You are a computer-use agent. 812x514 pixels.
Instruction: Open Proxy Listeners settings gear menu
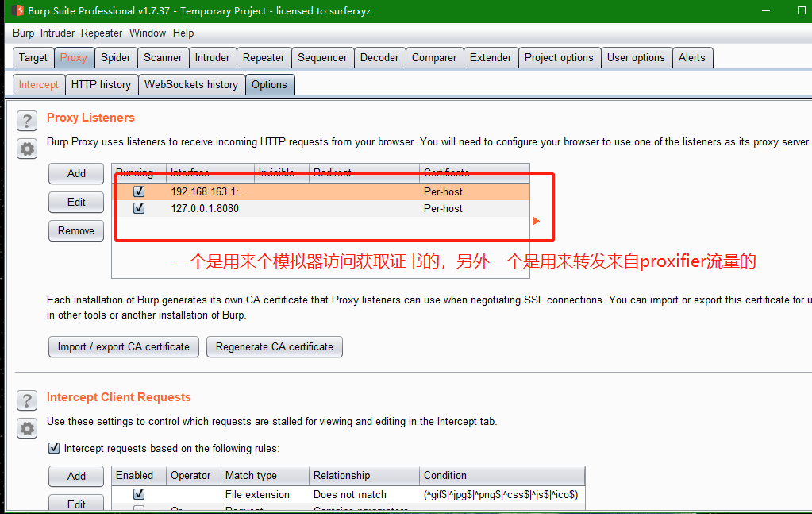(x=27, y=149)
